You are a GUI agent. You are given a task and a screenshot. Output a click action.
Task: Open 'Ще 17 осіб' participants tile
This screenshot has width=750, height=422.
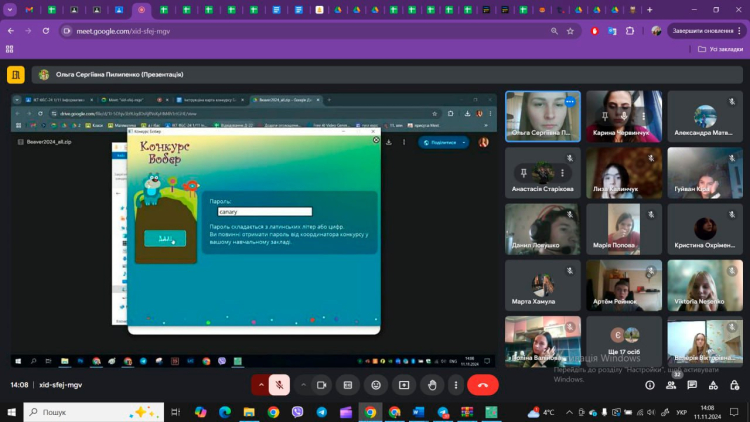624,341
